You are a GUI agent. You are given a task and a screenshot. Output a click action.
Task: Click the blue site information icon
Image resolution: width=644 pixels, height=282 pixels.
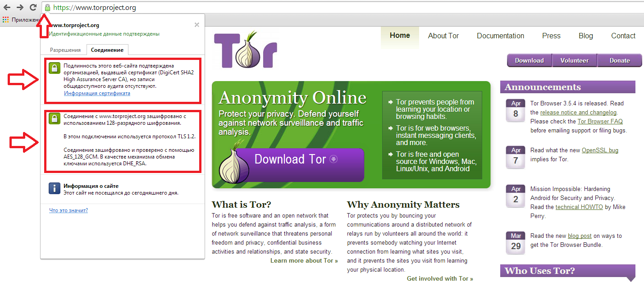click(54, 188)
